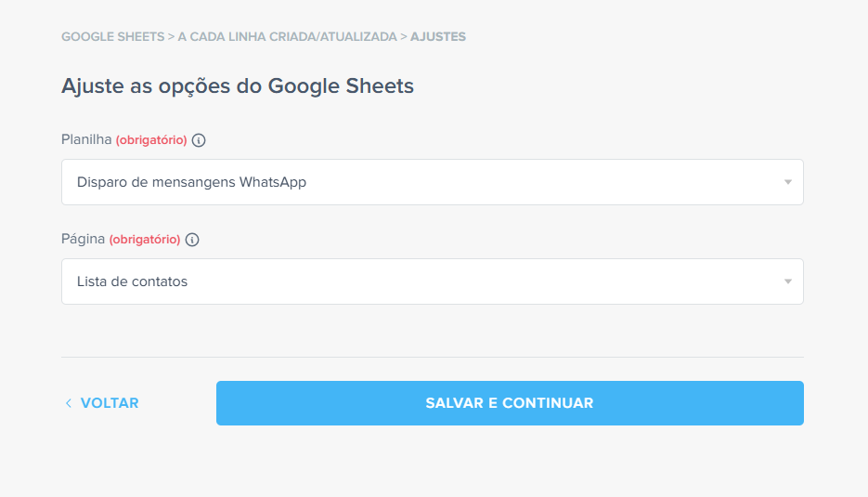Click the info icon beside Planilha

click(199, 140)
